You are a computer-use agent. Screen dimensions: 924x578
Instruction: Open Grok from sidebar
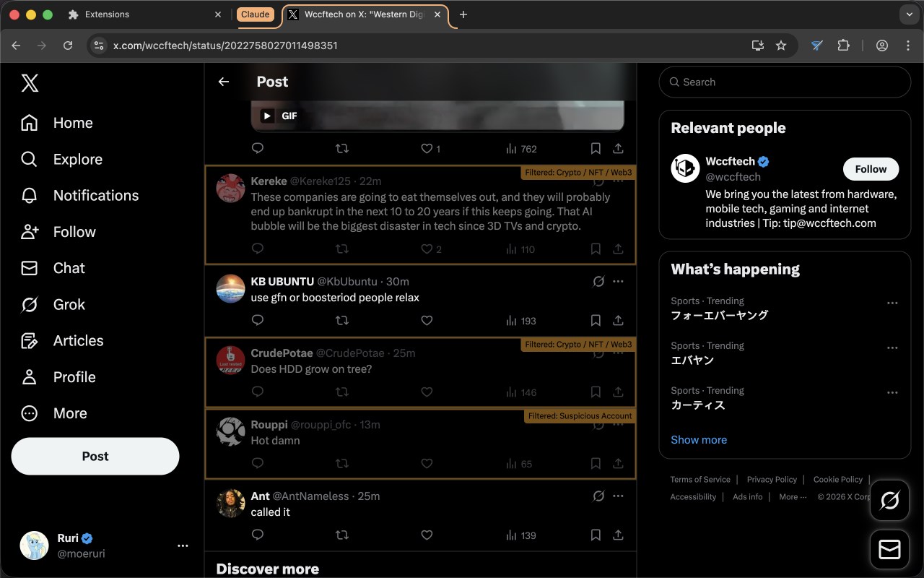(53, 304)
